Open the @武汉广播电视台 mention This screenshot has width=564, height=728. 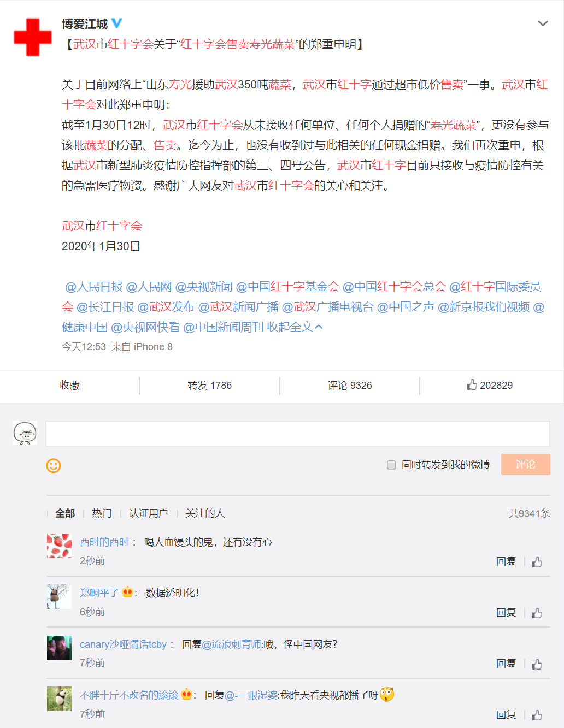coord(328,307)
